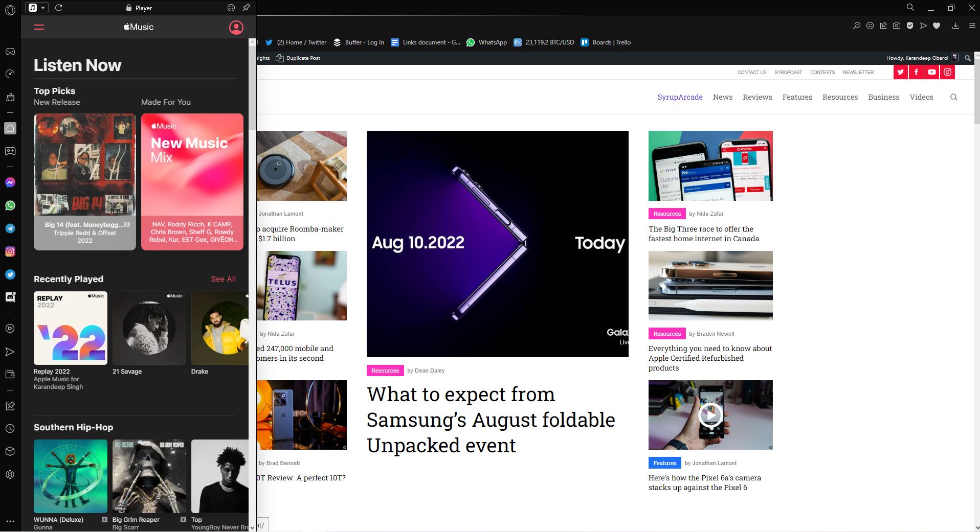
Task: Open the Apple Music hamburger menu
Action: (39, 27)
